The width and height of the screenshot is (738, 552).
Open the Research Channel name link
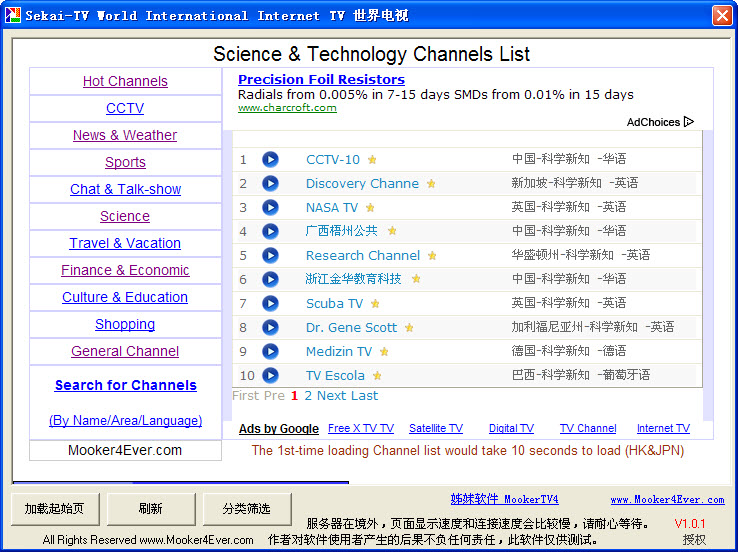point(363,256)
